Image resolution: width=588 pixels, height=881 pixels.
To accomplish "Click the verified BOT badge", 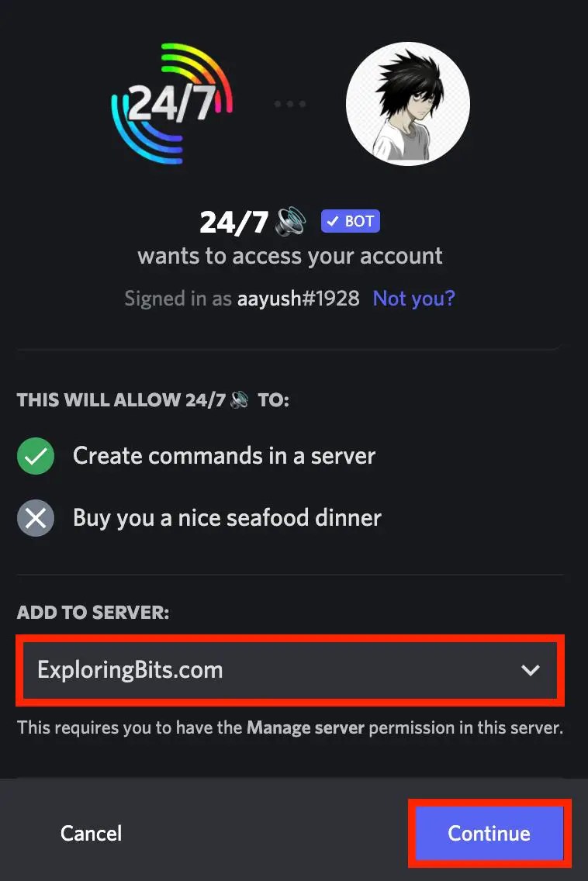I will [350, 221].
